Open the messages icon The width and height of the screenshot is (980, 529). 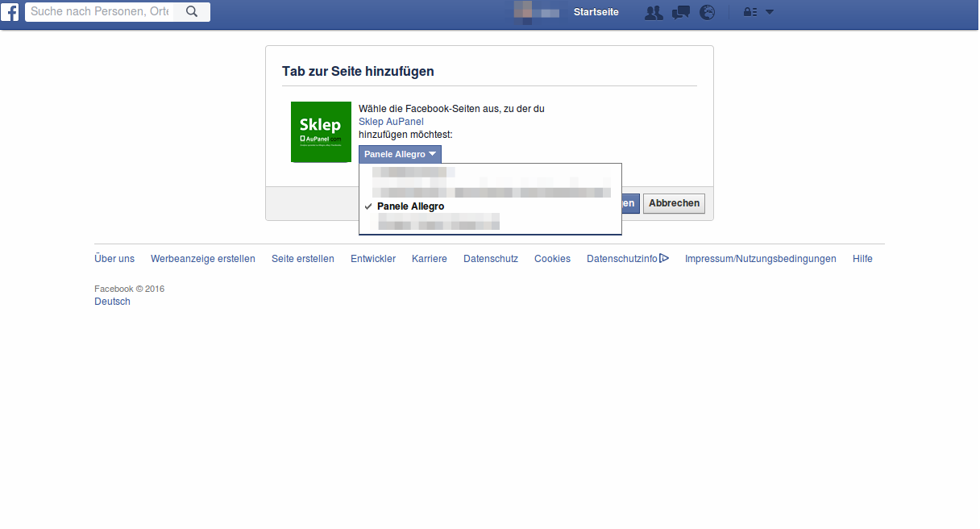tap(681, 12)
